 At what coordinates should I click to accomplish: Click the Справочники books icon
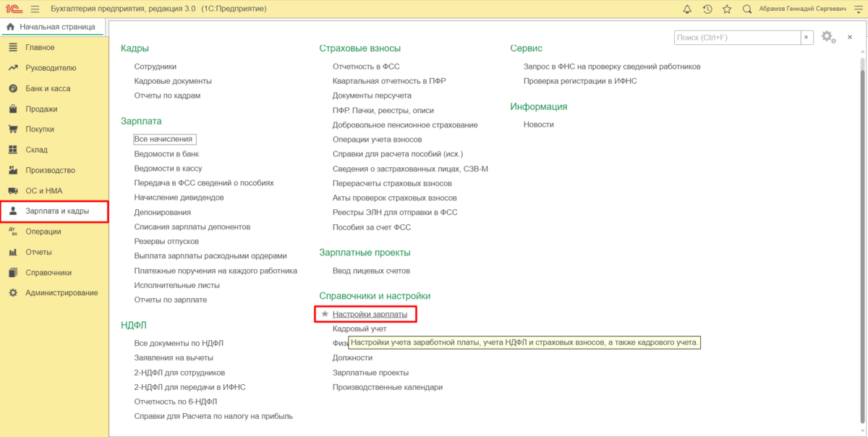tap(12, 273)
